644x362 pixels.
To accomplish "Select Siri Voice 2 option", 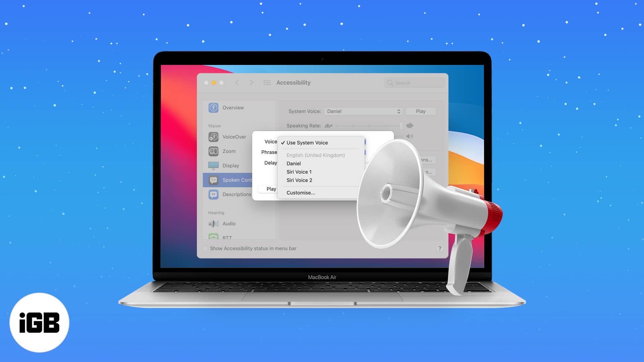I will (x=299, y=180).
